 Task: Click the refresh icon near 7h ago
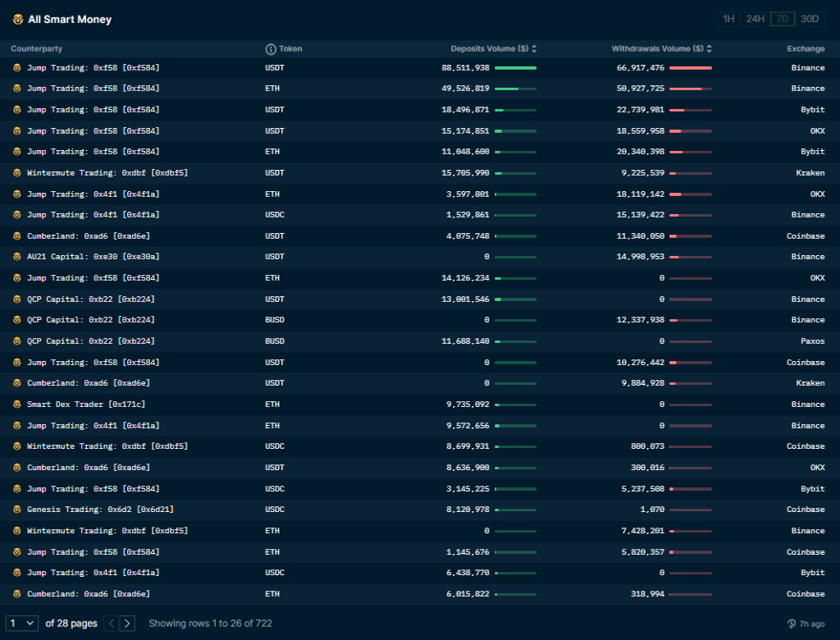[790, 624]
